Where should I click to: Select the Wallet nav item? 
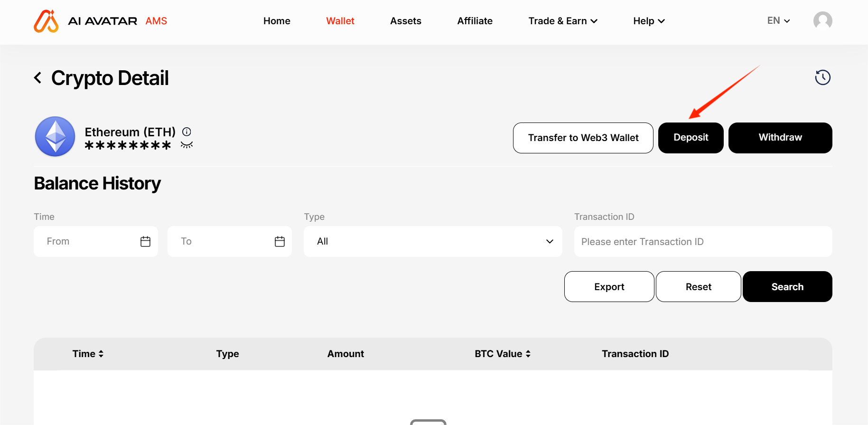[x=340, y=21]
